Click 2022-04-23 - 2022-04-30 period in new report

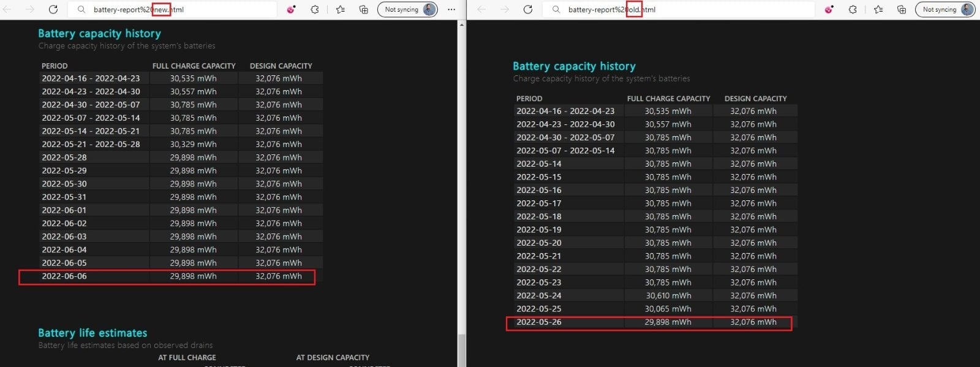point(91,92)
